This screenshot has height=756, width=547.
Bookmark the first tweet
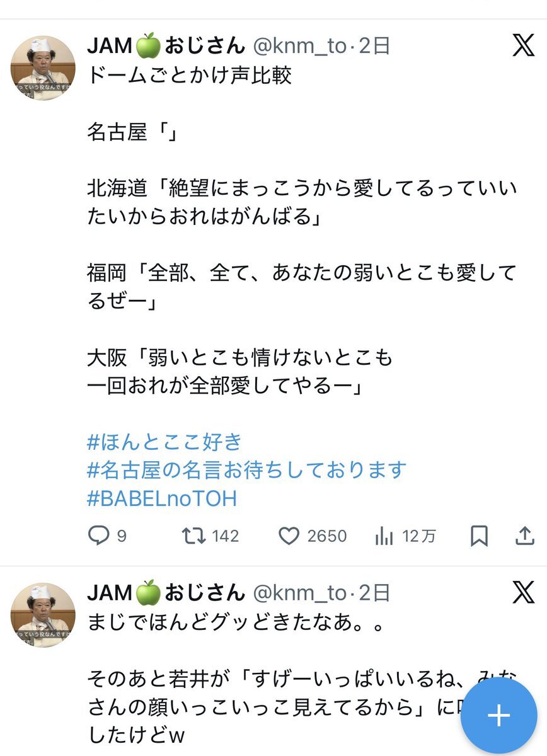[x=479, y=535]
